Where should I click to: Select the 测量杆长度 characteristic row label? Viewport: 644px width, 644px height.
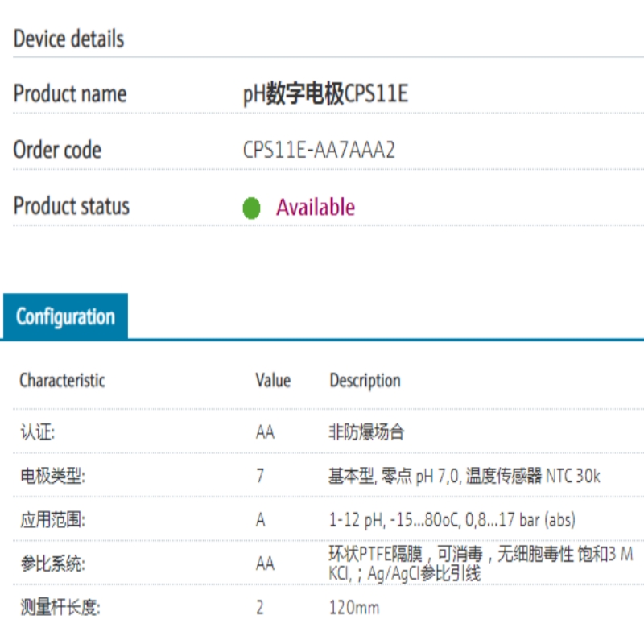(60, 608)
